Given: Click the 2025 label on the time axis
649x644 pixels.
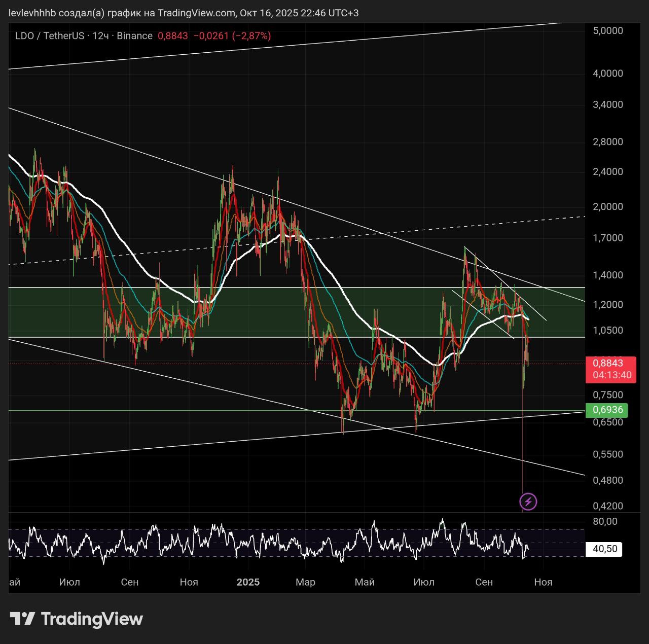Looking at the screenshot, I should [248, 582].
